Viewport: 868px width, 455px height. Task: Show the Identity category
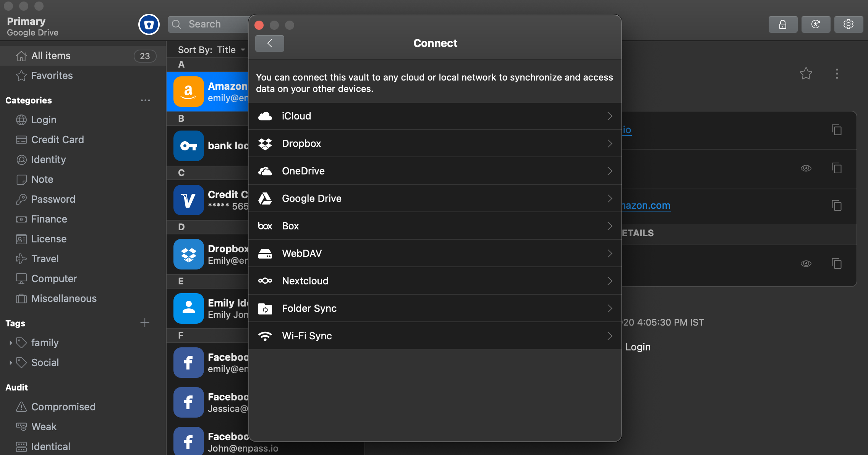(83, 160)
